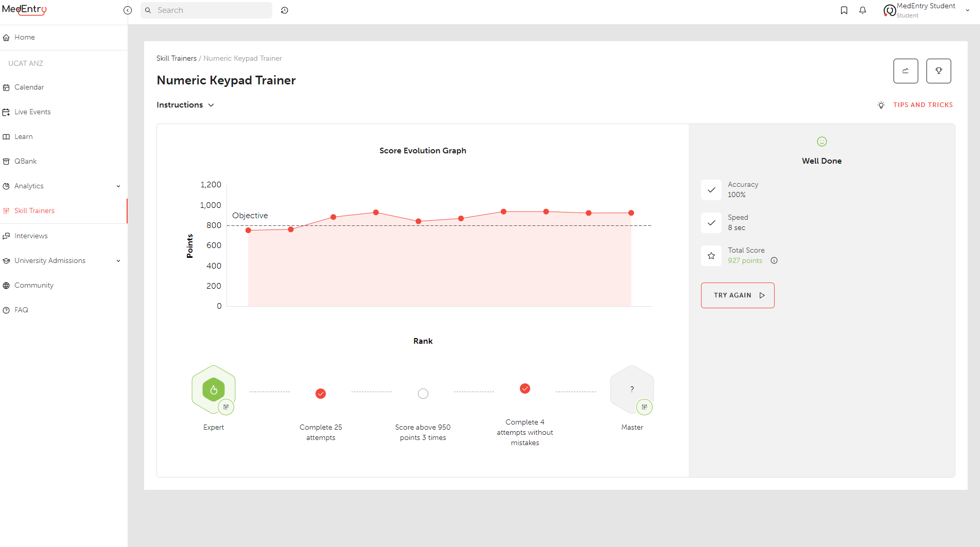Select Complete 4 attempts without mistakes checkmark
The height and width of the screenshot is (547, 980).
pyautogui.click(x=525, y=389)
